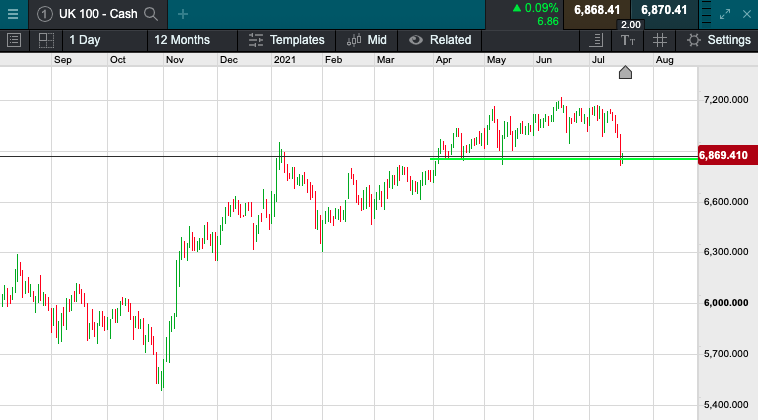This screenshot has height=420, width=758.
Task: Click the grey marker on the time axis
Action: 626,73
